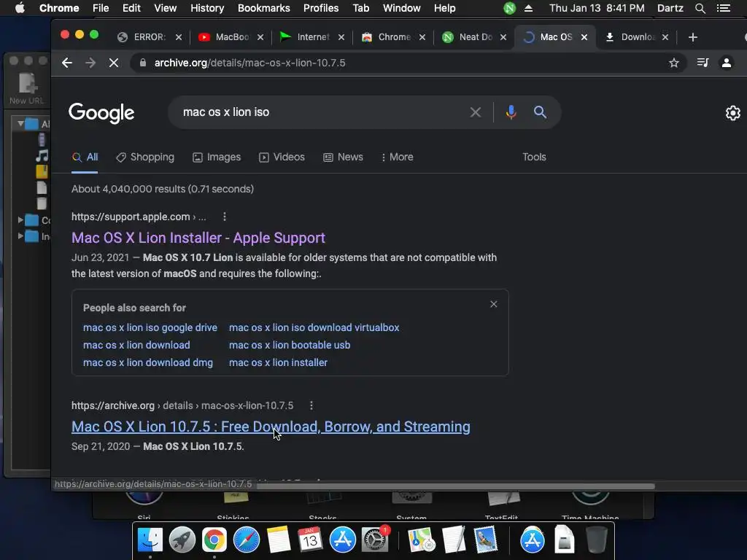Screen dimensions: 747x560
Task: Select the Videos search filter
Action: point(282,157)
